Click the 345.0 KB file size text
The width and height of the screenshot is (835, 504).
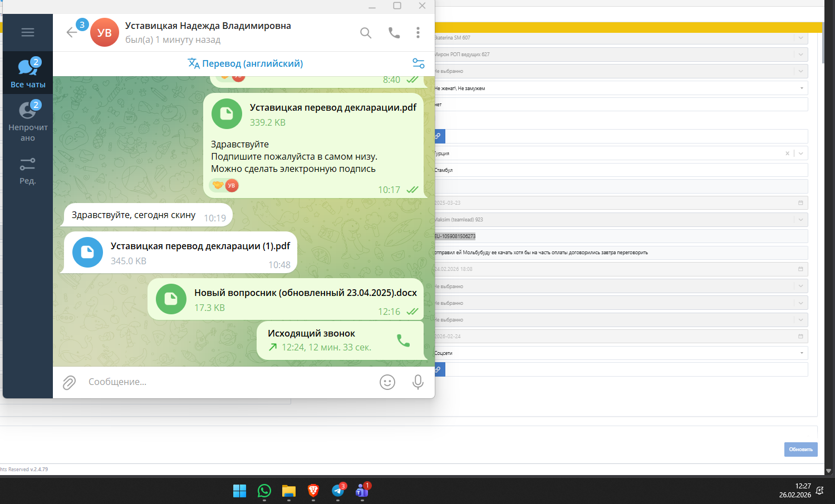click(x=129, y=261)
